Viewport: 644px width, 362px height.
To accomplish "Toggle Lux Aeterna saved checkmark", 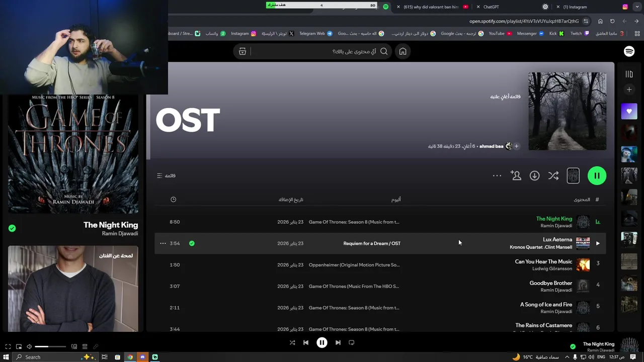I will [x=192, y=243].
